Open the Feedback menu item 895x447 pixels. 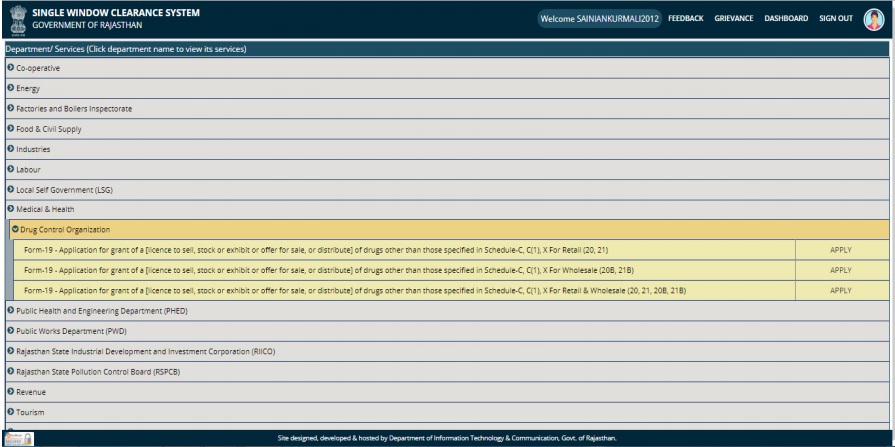[x=686, y=19]
